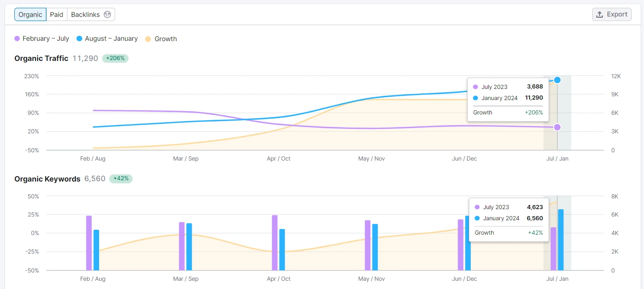Image resolution: width=644 pixels, height=289 pixels.
Task: Click the blue Mar / Sep keyword bar
Action: pos(189,247)
